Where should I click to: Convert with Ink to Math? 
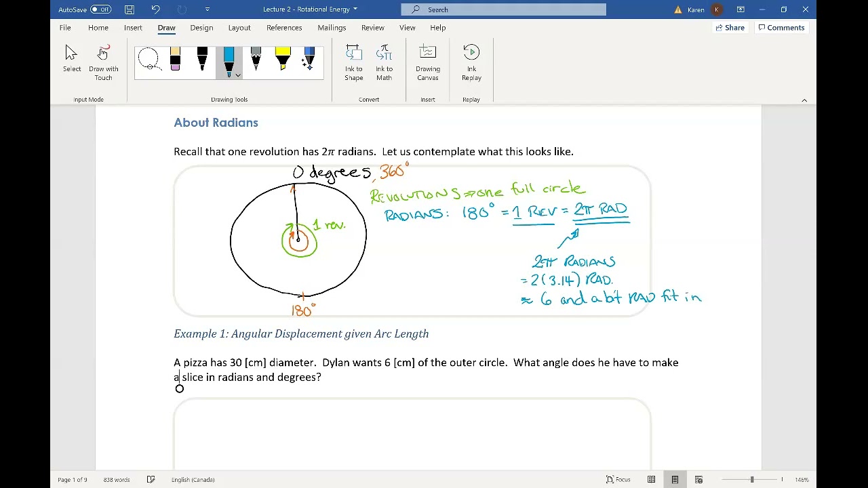384,62
